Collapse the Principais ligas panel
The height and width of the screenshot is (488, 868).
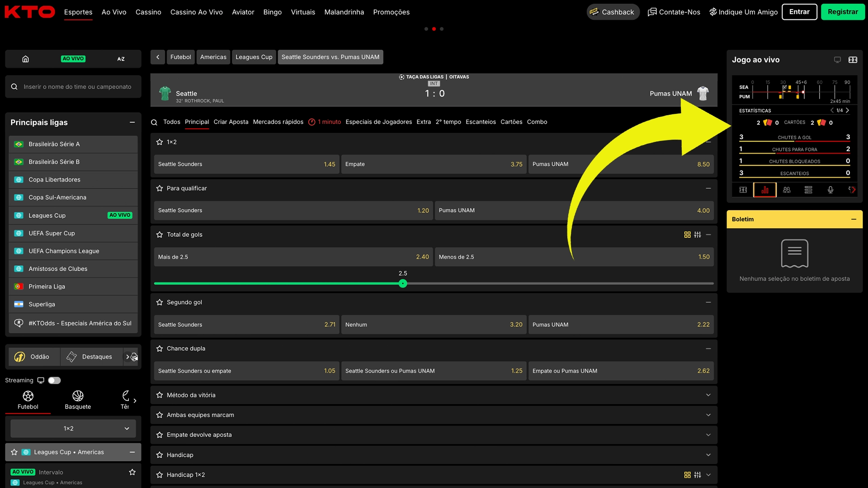point(132,122)
